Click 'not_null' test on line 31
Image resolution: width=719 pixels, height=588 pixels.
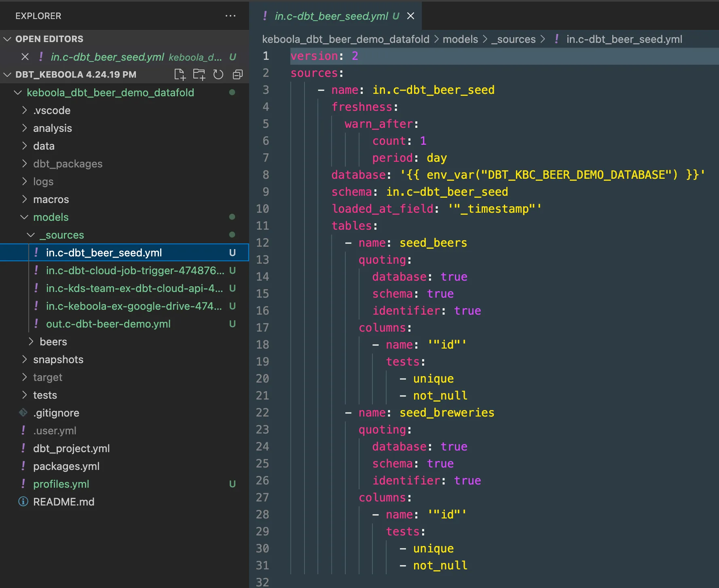pyautogui.click(x=440, y=565)
